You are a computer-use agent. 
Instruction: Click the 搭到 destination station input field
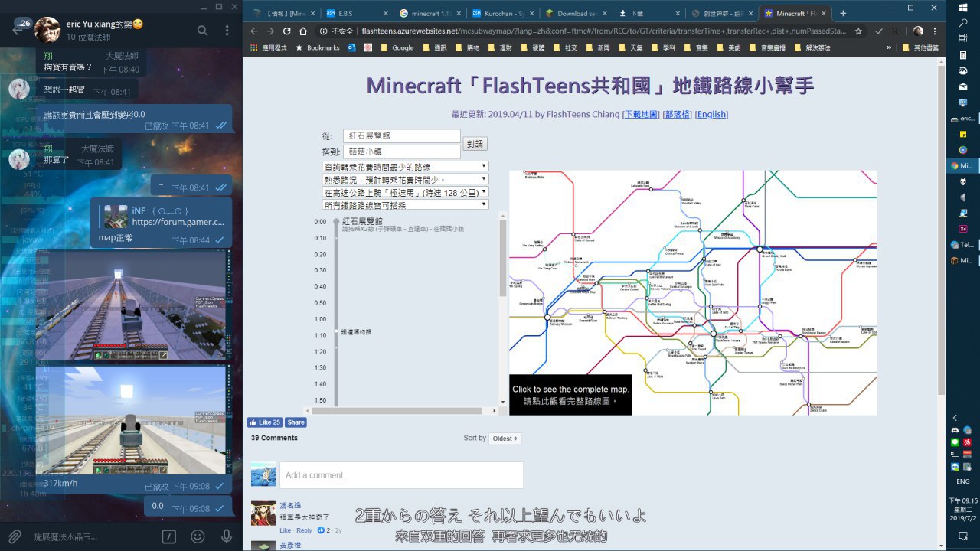(x=401, y=152)
